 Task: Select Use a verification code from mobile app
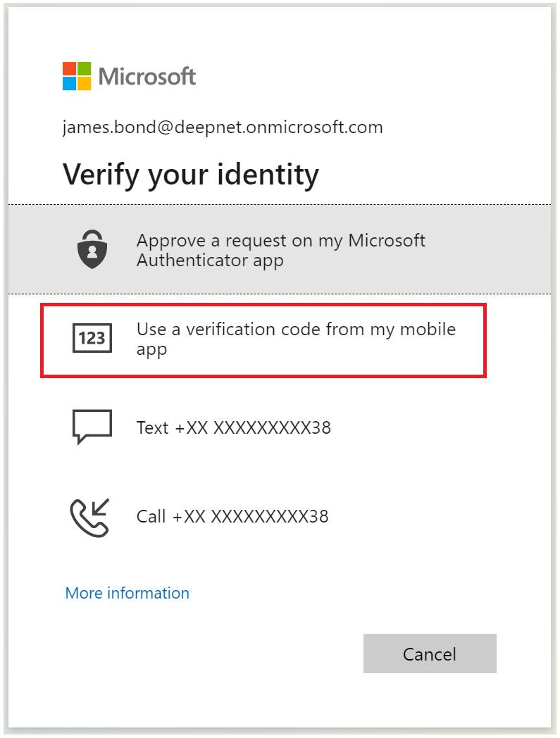296,339
